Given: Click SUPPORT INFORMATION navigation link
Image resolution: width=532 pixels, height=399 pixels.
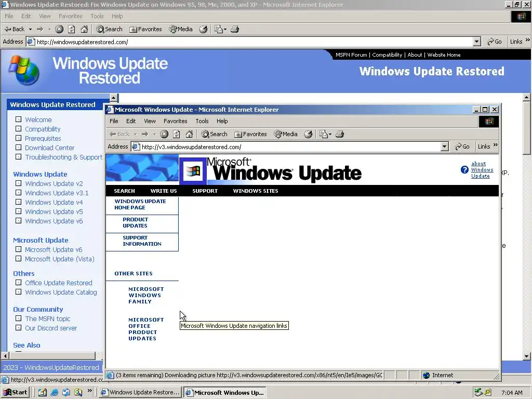Looking at the screenshot, I should 142,241.
